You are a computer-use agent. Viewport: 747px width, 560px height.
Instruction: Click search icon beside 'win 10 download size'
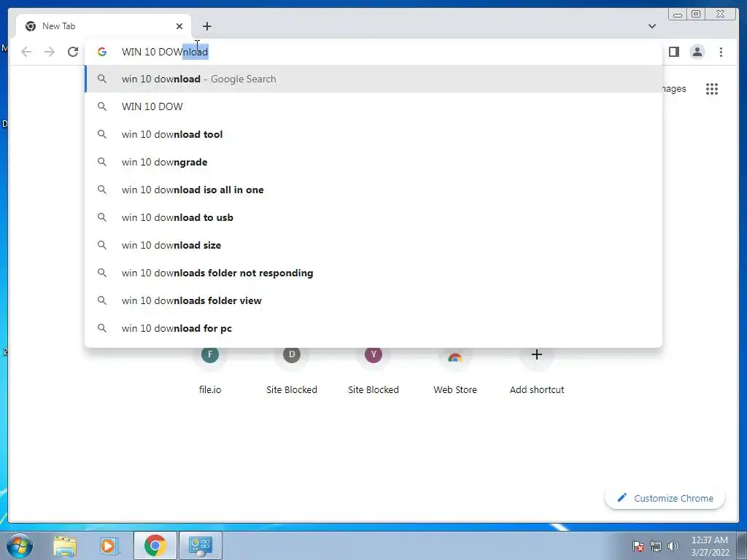(102, 245)
